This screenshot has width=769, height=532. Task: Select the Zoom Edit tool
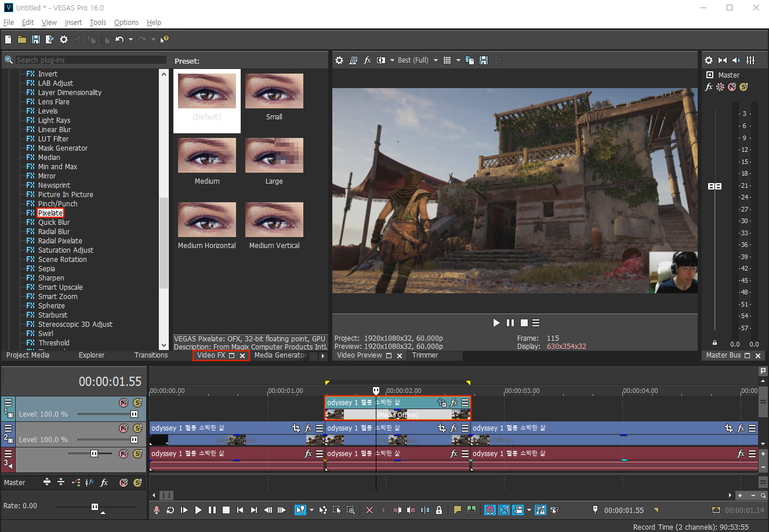click(351, 510)
